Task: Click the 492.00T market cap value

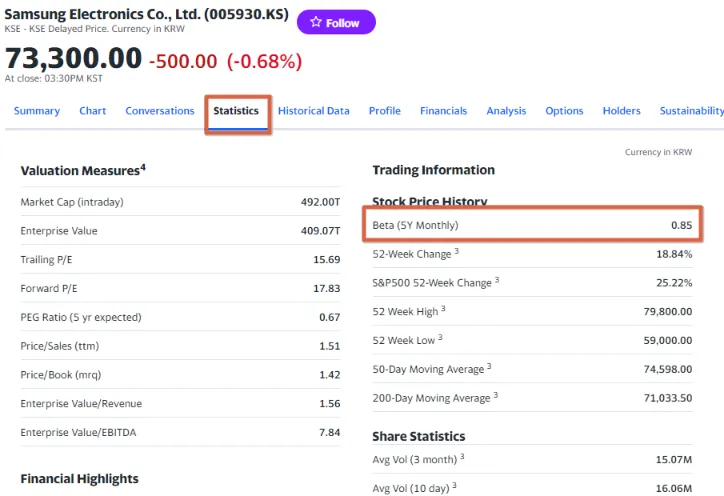Action: [x=320, y=202]
